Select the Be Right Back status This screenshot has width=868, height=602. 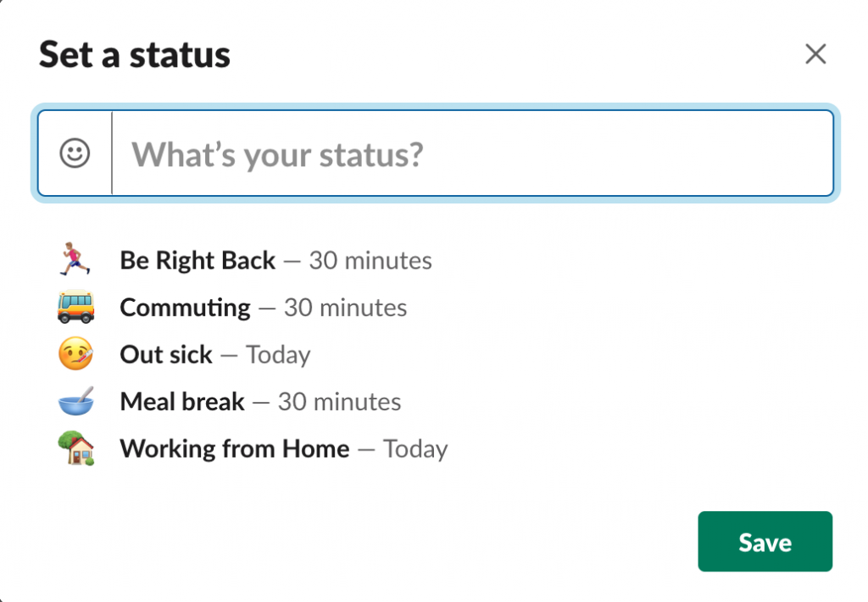(198, 260)
